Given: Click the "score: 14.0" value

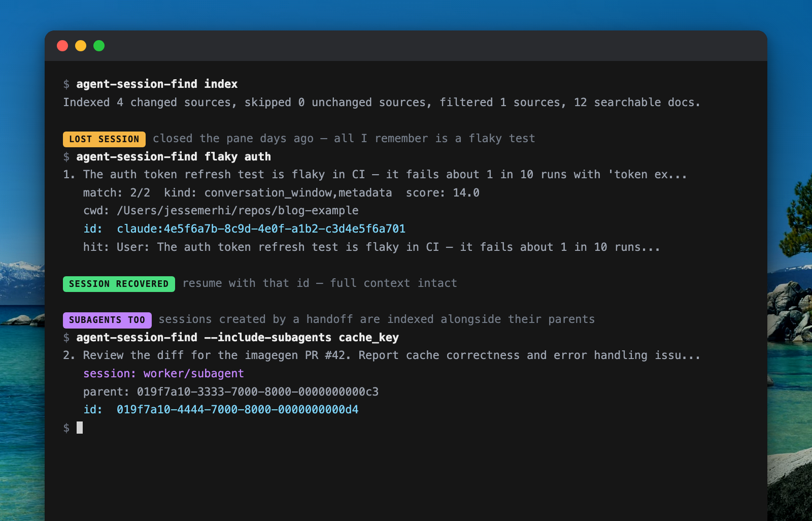Looking at the screenshot, I should pyautogui.click(x=443, y=193).
